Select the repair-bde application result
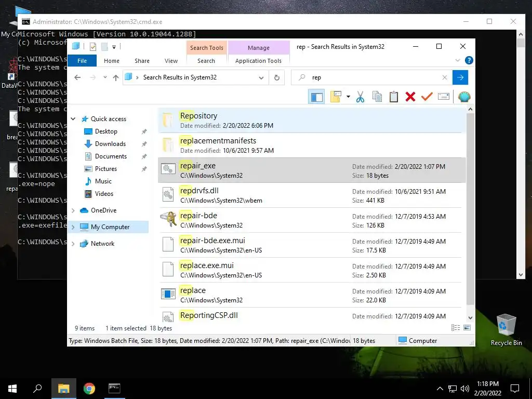 [x=312, y=220]
